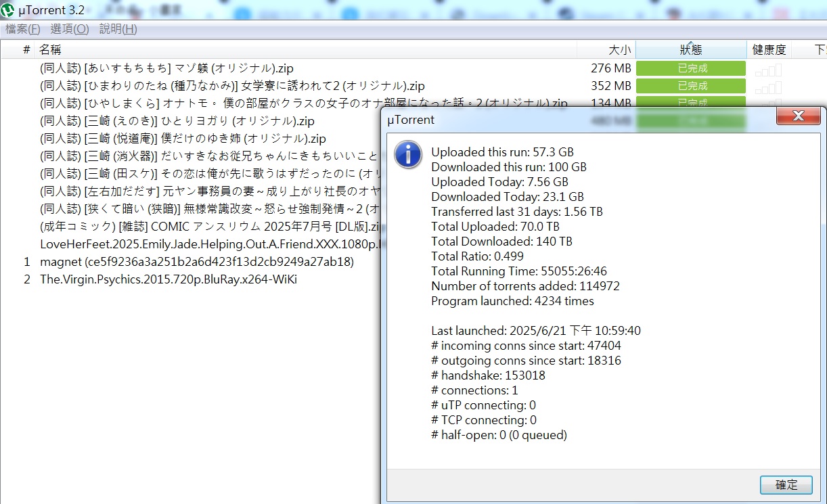Click the '# uTP connecting: 0' line
The image size is (827, 504).
483,405
